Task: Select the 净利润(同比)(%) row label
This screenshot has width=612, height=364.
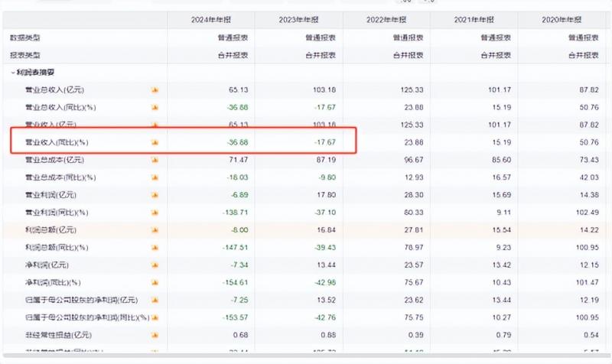Action: 53,282
